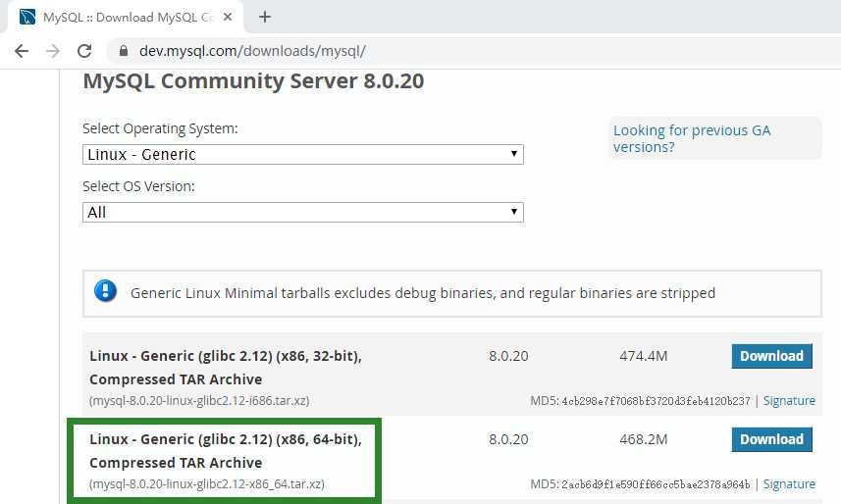The width and height of the screenshot is (841, 504).
Task: Click the x86_64.tar.xz file name text
Action: 207,483
